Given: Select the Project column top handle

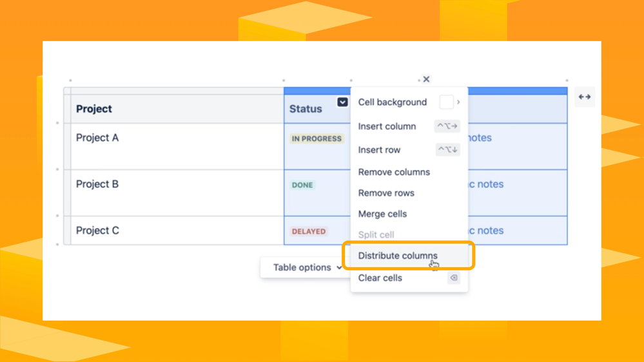Looking at the screenshot, I should pyautogui.click(x=177, y=91).
